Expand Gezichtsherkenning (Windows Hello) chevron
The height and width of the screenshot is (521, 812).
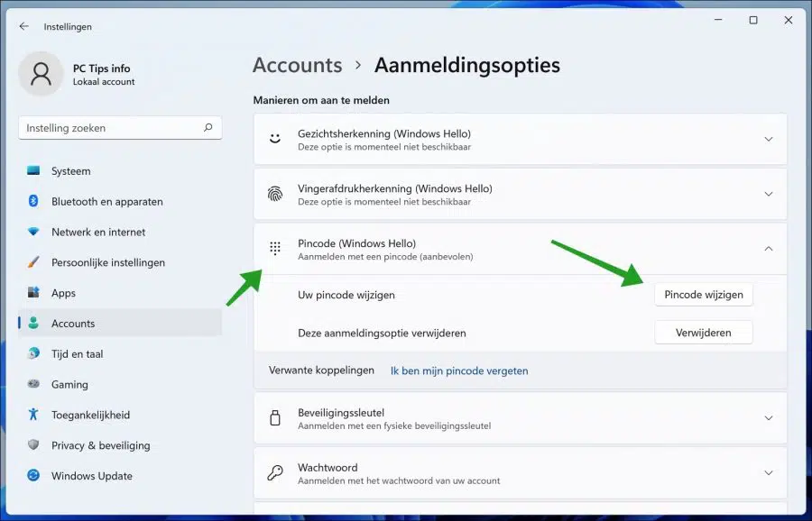click(769, 139)
